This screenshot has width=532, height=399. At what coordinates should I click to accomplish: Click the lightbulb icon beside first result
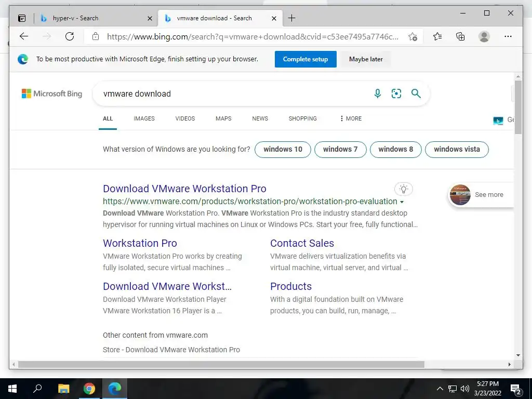pyautogui.click(x=403, y=189)
